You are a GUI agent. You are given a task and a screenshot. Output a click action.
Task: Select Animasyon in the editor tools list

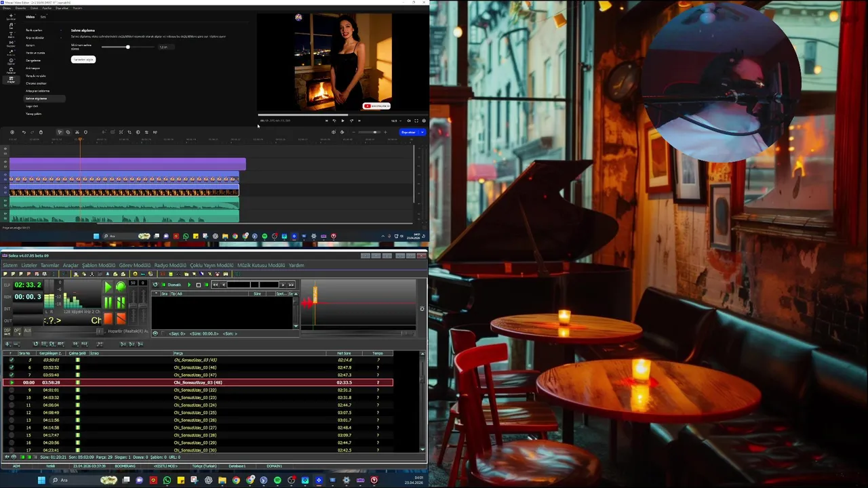(33, 68)
